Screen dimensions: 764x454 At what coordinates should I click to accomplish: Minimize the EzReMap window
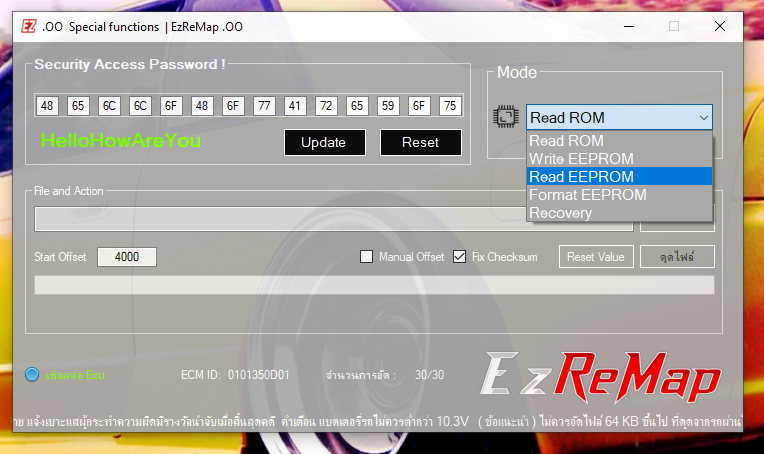tap(627, 26)
